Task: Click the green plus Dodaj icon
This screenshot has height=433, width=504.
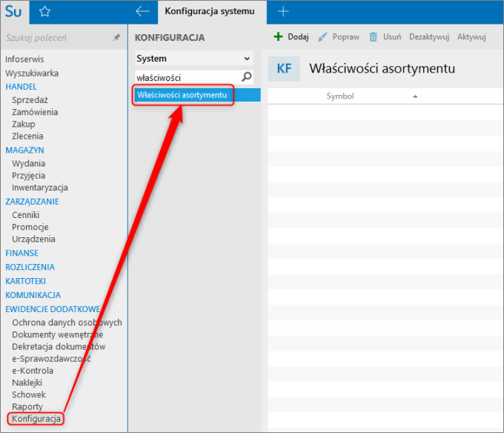Action: pos(279,36)
